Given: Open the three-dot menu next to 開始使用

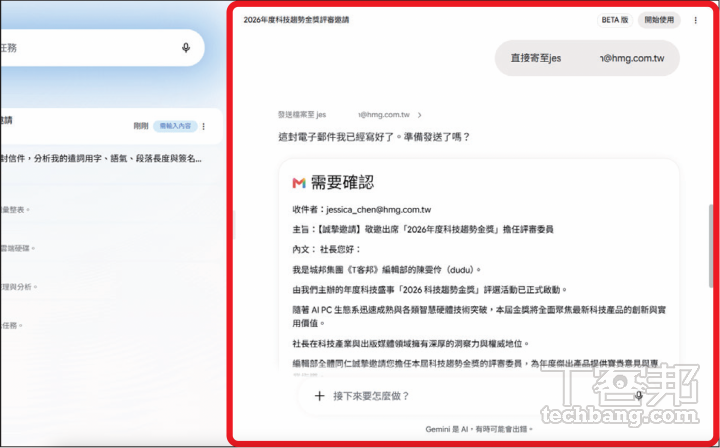Looking at the screenshot, I should coord(696,20).
